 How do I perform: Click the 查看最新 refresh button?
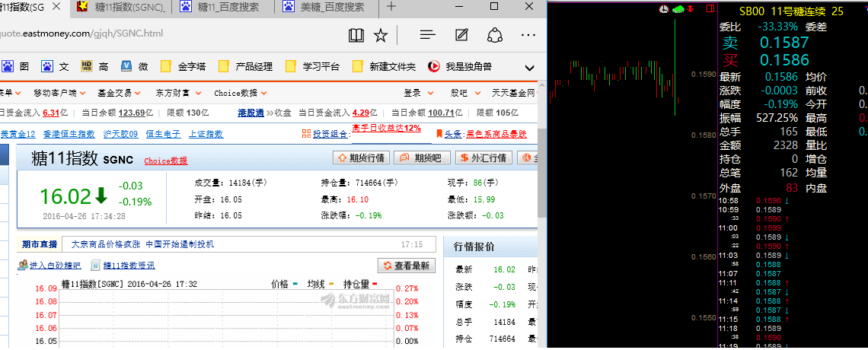[x=407, y=266]
